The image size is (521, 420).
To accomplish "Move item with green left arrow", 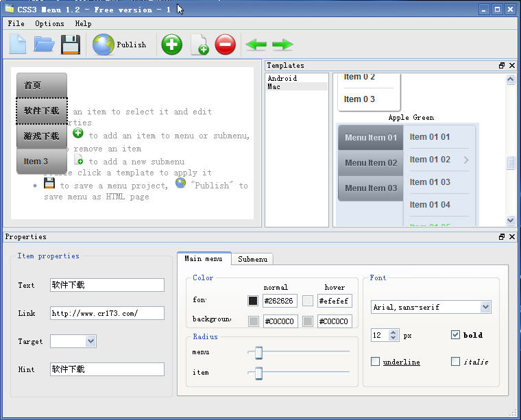I will (x=256, y=45).
